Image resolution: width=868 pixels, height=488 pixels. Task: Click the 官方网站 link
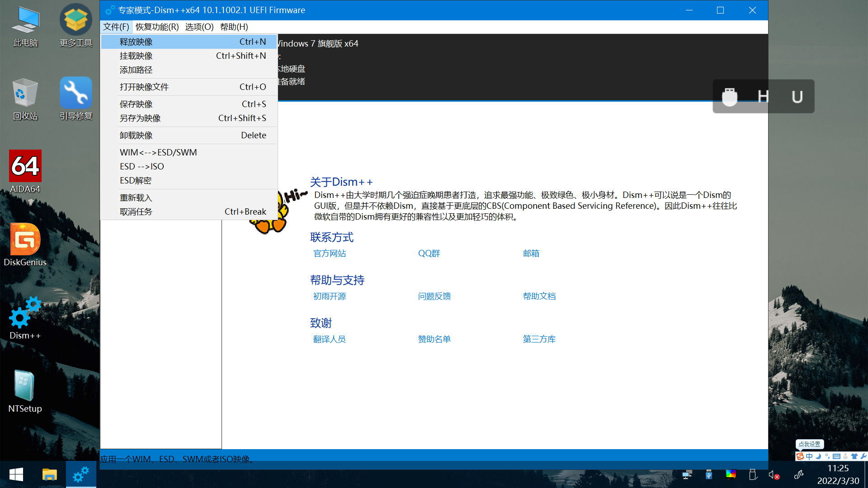(330, 253)
